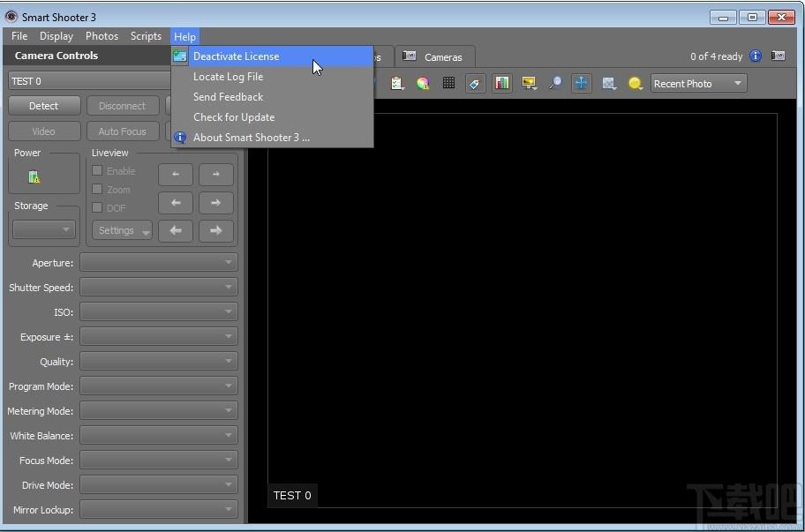Toggle the grid overlay icon
Image resolution: width=805 pixels, height=532 pixels.
[x=448, y=83]
